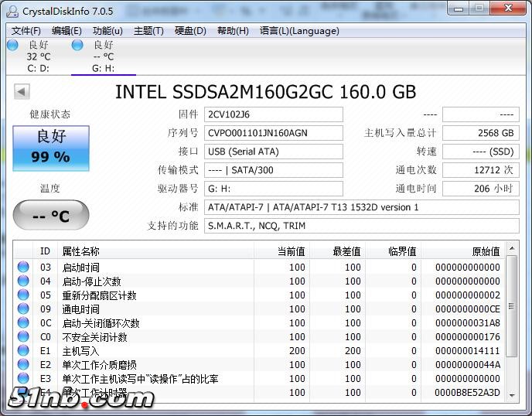Open the 主题(T) menu

click(148, 31)
